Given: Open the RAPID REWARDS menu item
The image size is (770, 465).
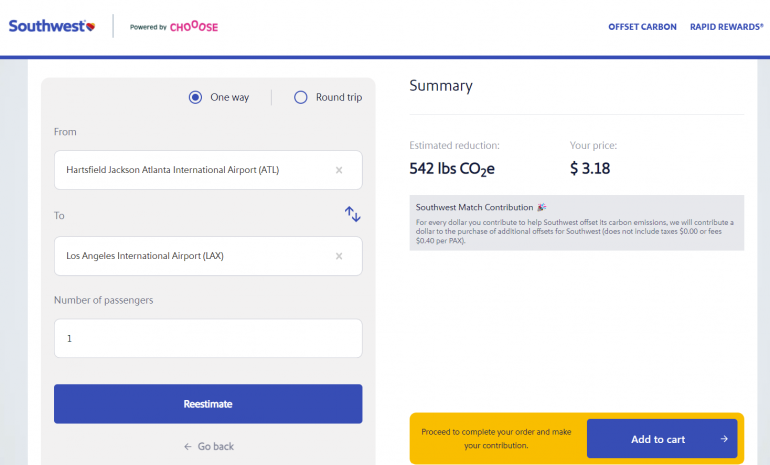Looking at the screenshot, I should 726,27.
